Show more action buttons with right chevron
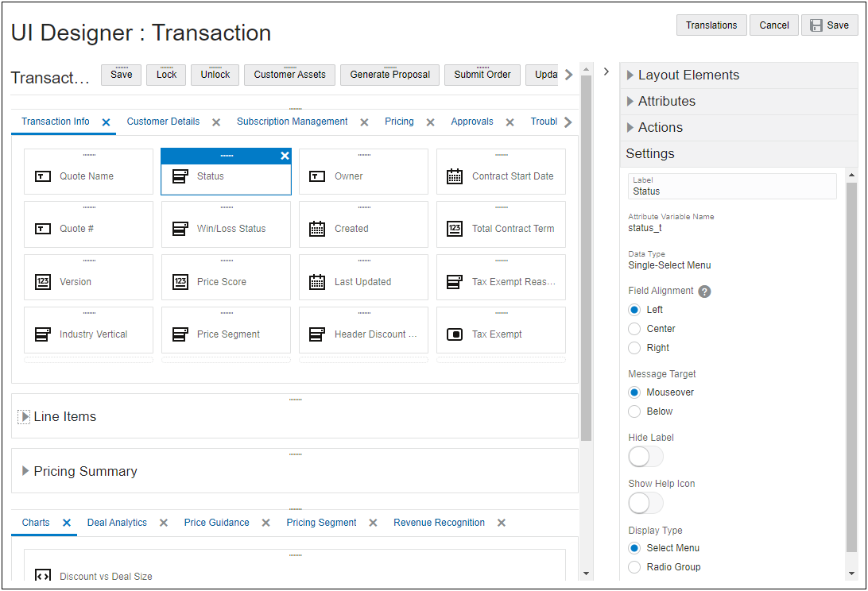The width and height of the screenshot is (868, 591). (568, 75)
